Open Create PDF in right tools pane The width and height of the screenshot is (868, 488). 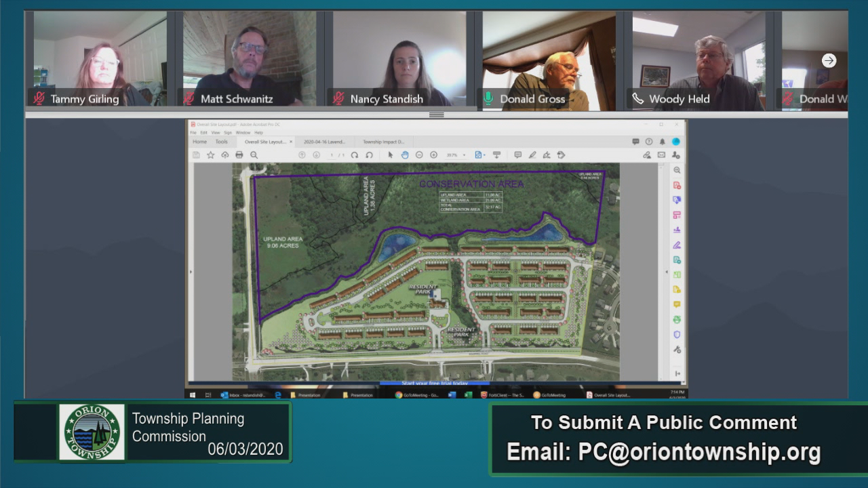click(677, 185)
